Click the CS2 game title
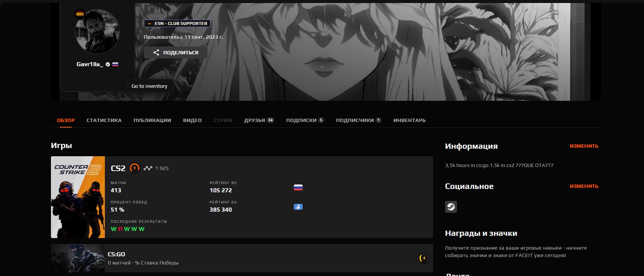This screenshot has height=276, width=644. pyautogui.click(x=118, y=168)
